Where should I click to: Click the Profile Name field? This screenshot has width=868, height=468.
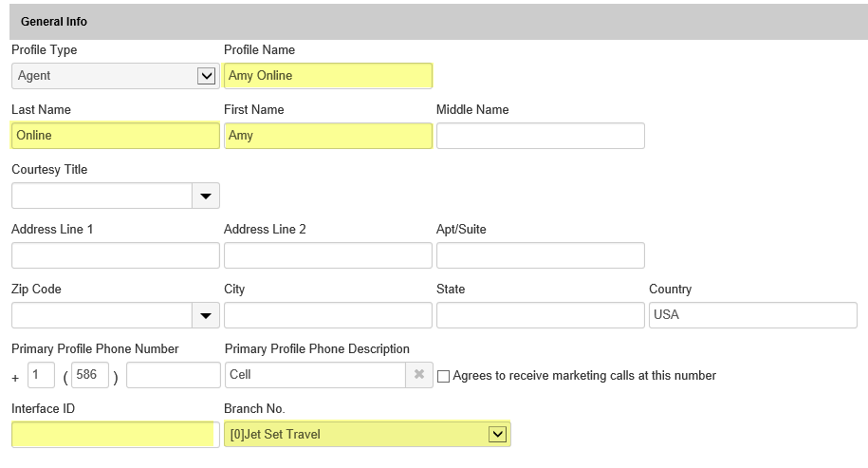[x=327, y=76]
